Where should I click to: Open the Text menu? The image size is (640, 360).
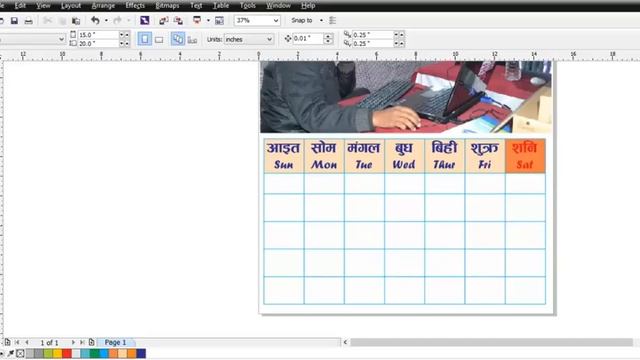tap(196, 6)
